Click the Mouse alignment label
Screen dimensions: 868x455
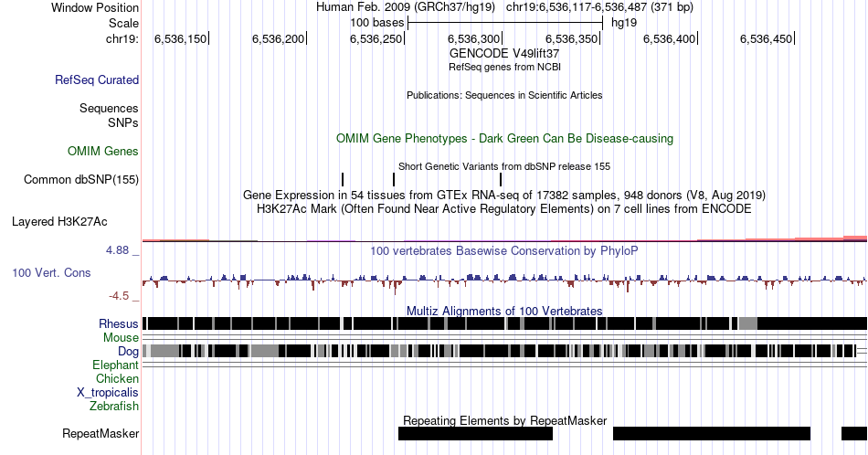coord(121,338)
